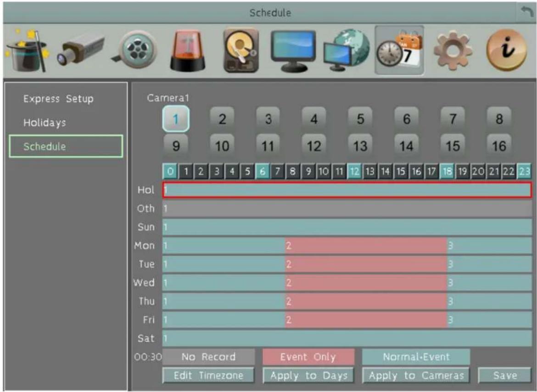
Task: Open Holidays in sidebar
Action: (x=45, y=123)
